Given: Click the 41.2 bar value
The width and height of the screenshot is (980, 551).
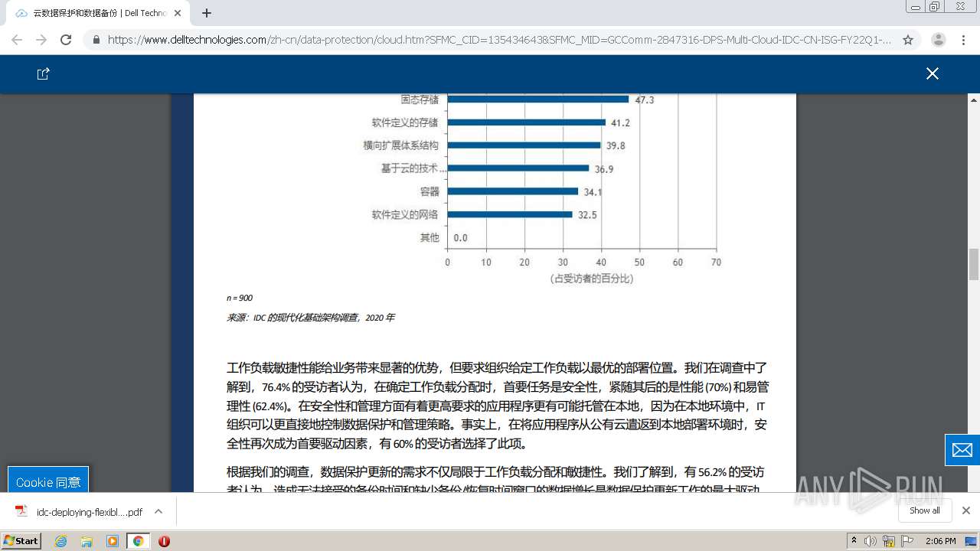Looking at the screenshot, I should pyautogui.click(x=620, y=123).
